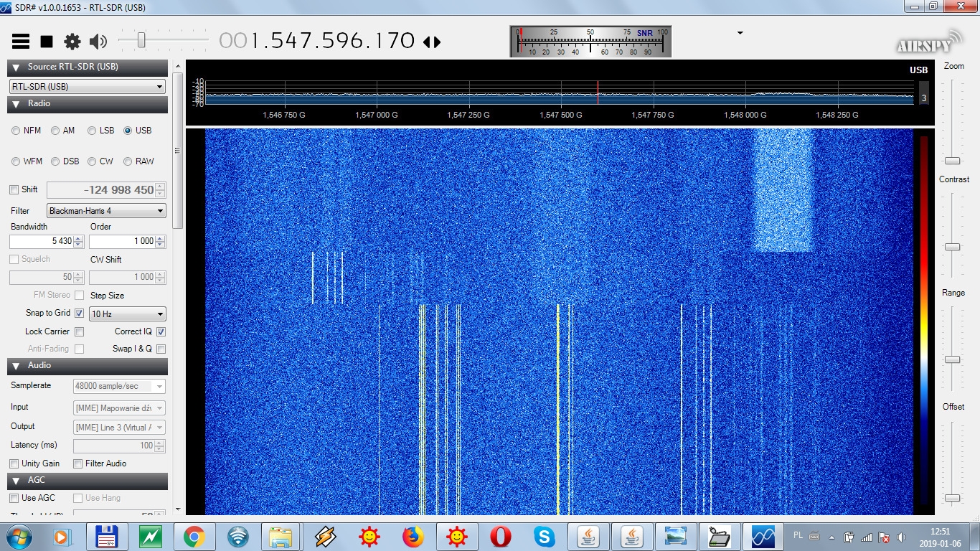The height and width of the screenshot is (551, 980).
Task: Launch Firefox from the taskbar
Action: [413, 536]
